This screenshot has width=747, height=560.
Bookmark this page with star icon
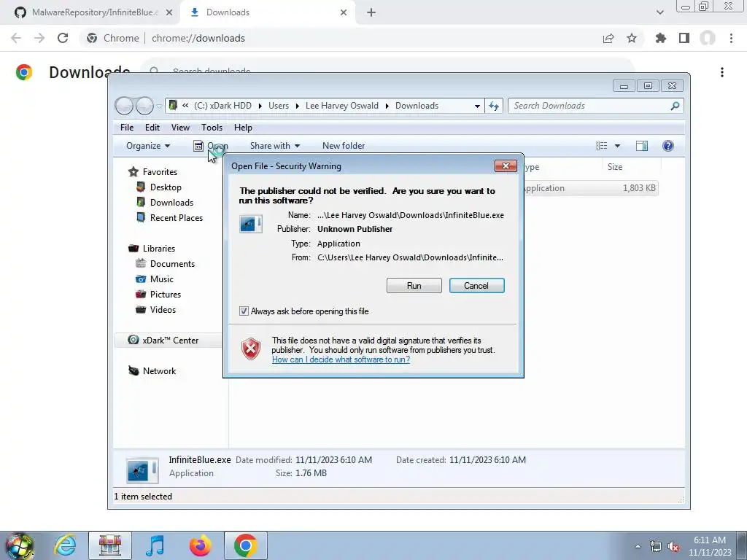632,38
